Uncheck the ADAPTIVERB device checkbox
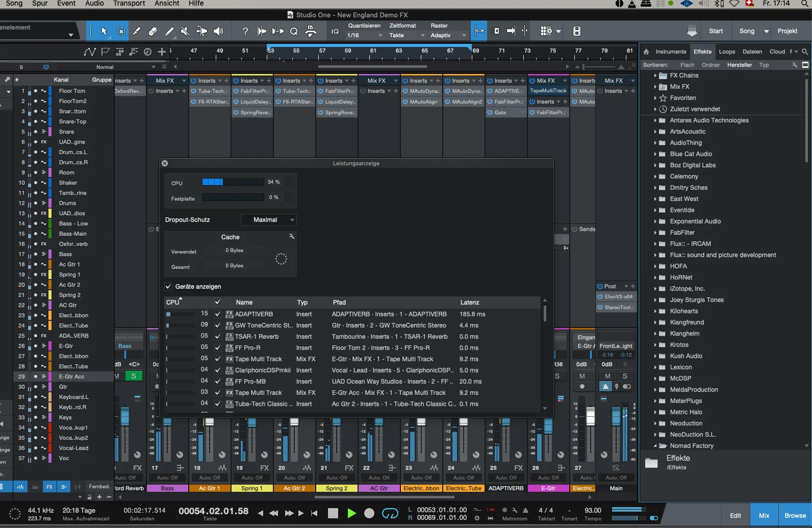Screen dimensions: 812x528 coord(218,314)
